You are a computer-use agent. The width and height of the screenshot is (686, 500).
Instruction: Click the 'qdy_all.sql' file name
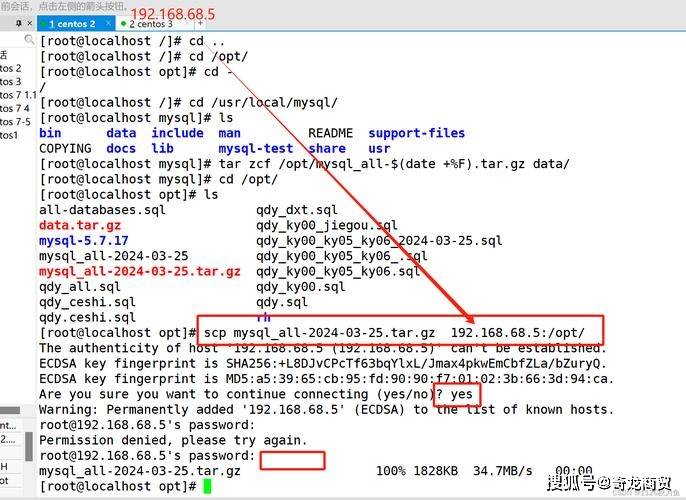click(80, 287)
